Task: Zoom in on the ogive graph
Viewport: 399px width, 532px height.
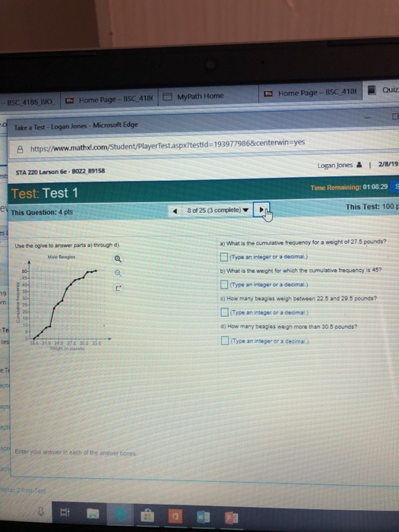Action: click(118, 259)
